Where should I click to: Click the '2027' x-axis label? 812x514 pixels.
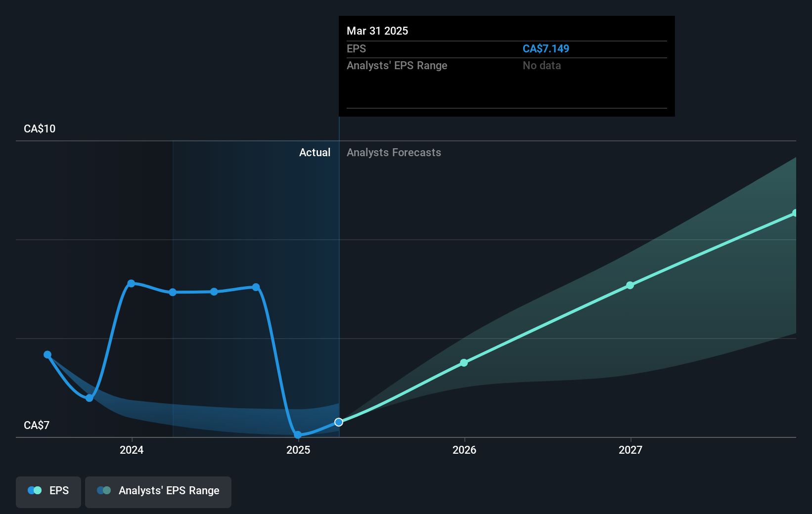click(631, 450)
